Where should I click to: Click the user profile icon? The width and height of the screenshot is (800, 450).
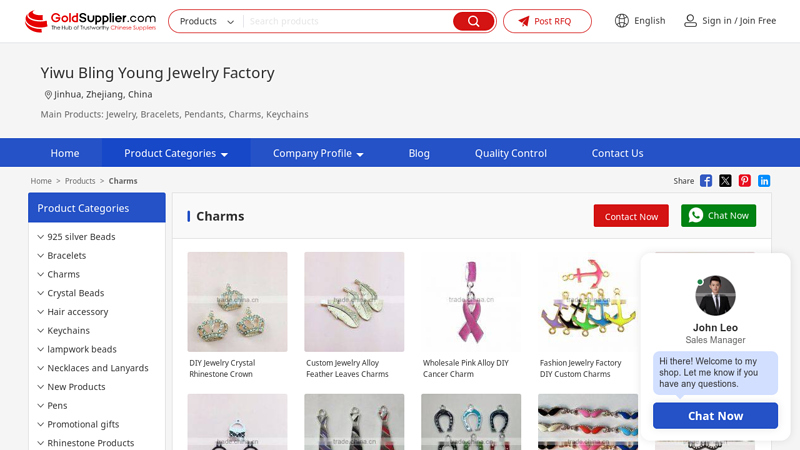click(690, 20)
